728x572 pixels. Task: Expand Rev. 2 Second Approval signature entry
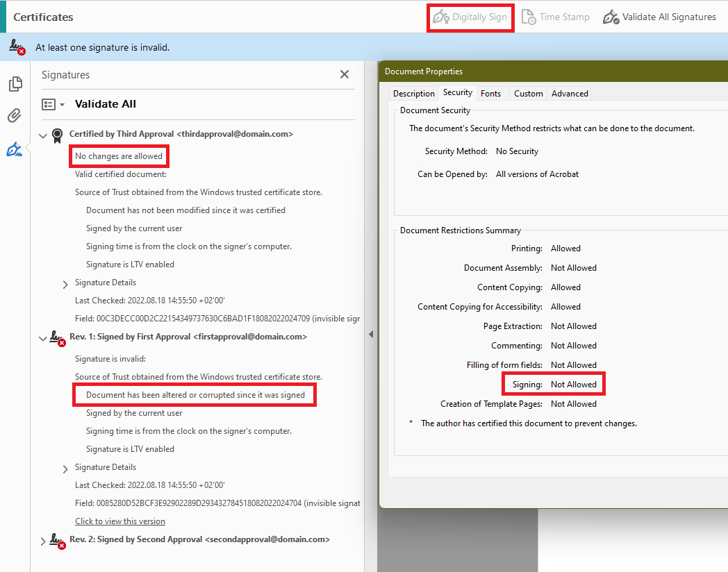[x=43, y=541]
